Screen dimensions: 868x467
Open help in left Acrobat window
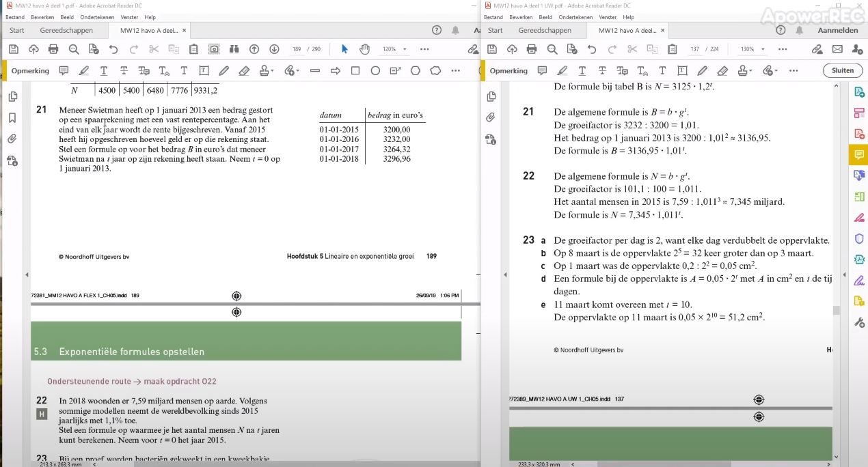[437, 30]
